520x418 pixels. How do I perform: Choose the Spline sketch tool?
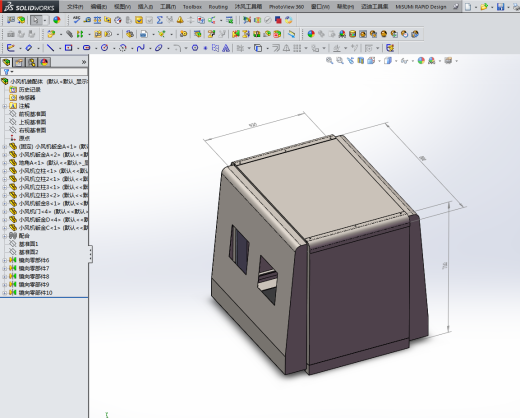141,48
